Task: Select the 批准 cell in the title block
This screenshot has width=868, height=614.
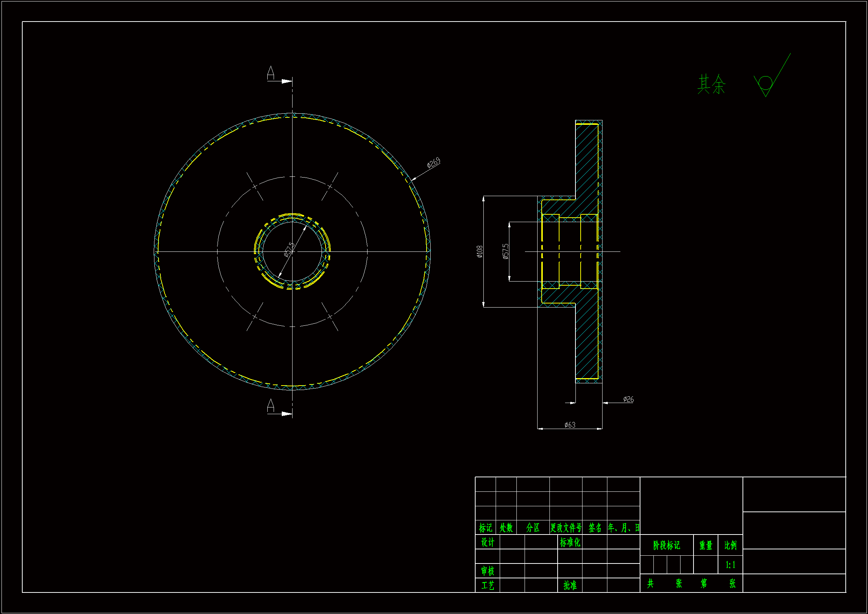Action: coord(570,585)
